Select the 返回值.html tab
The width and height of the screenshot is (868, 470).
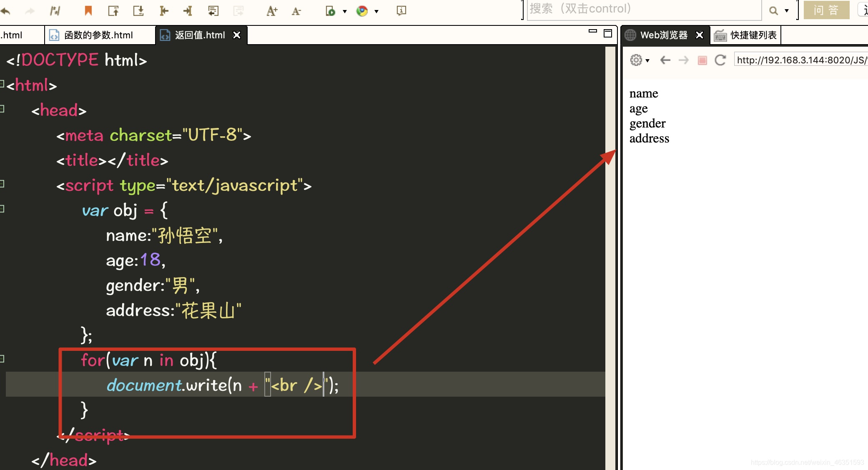click(x=199, y=34)
